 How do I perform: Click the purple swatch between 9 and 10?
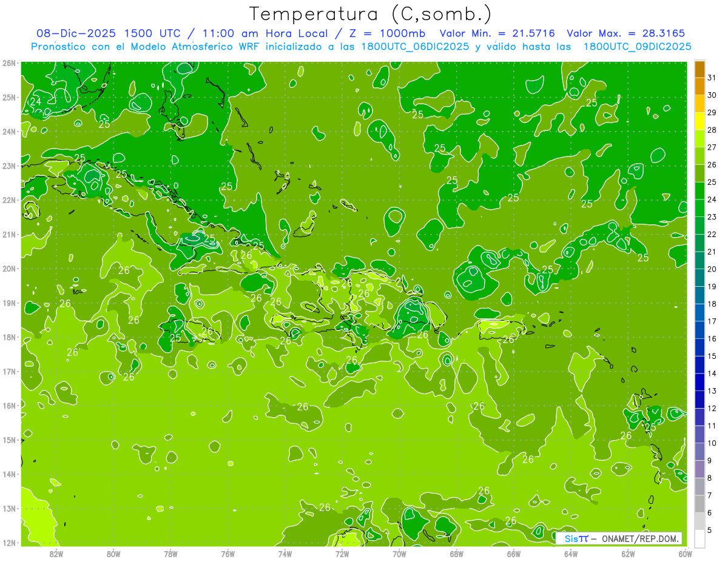click(699, 452)
